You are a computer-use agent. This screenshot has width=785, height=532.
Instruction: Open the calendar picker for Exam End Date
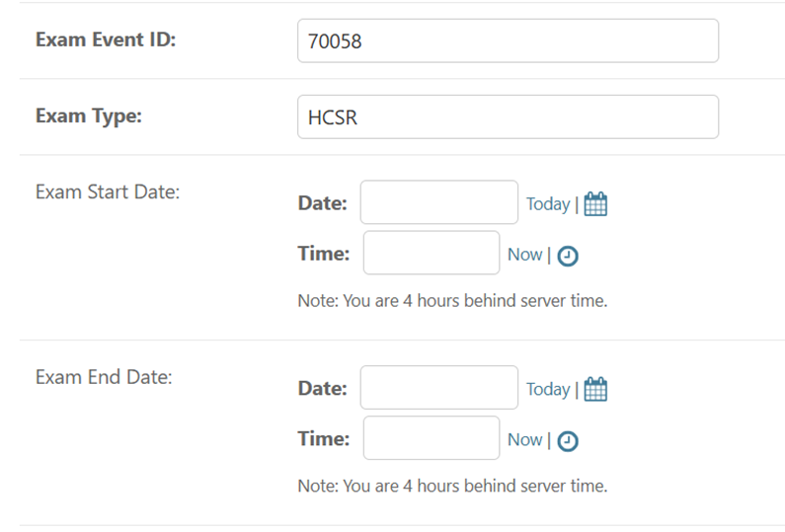595,389
